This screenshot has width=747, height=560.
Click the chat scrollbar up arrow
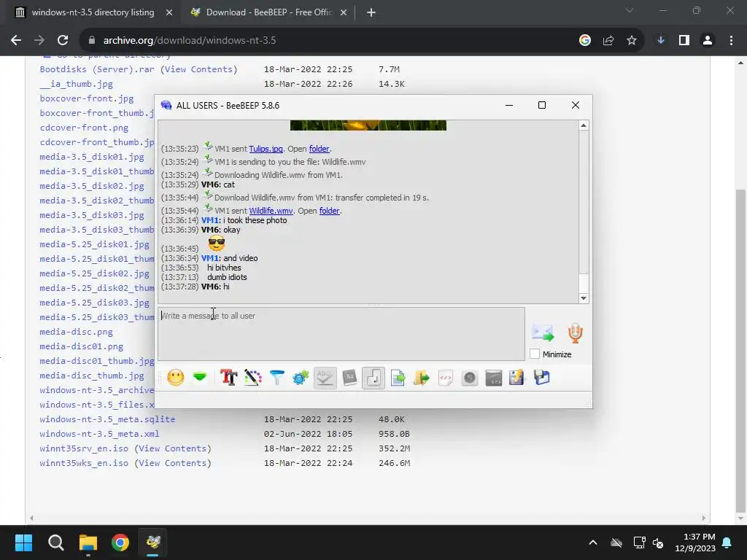[x=584, y=125]
